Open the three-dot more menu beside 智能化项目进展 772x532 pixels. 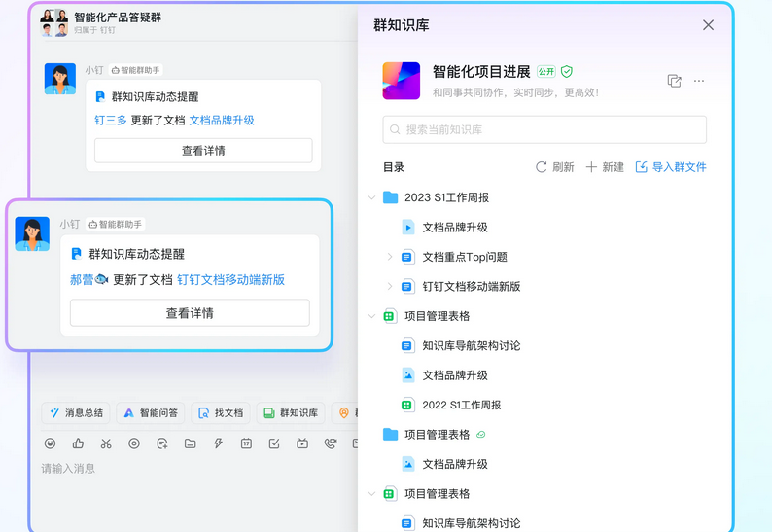pyautogui.click(x=699, y=81)
